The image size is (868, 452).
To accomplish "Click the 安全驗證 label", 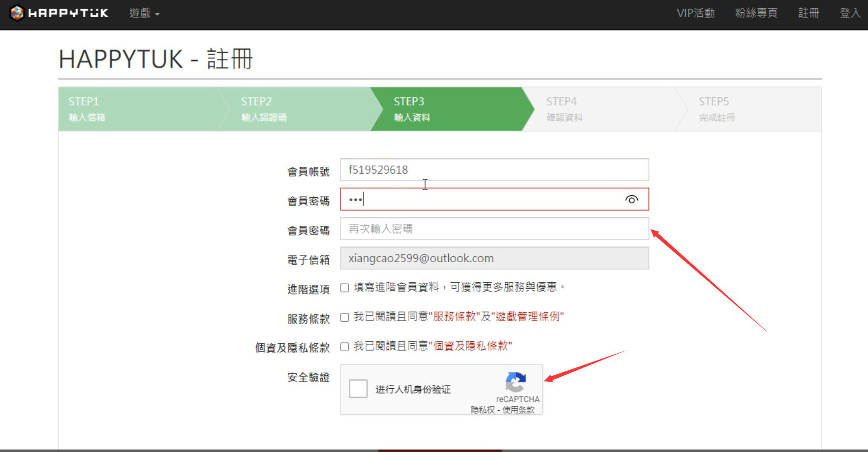I will coord(309,378).
